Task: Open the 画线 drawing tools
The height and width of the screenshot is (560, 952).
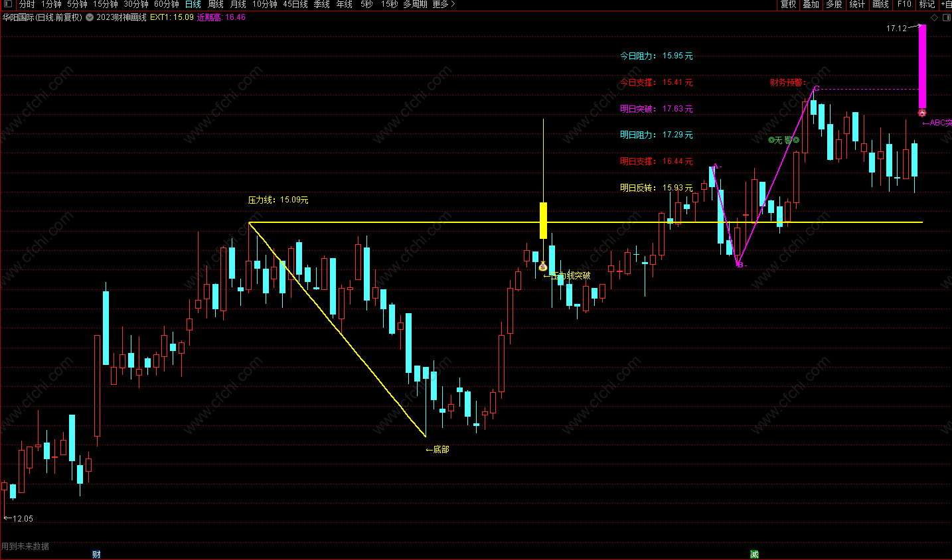Action: coord(881,4)
